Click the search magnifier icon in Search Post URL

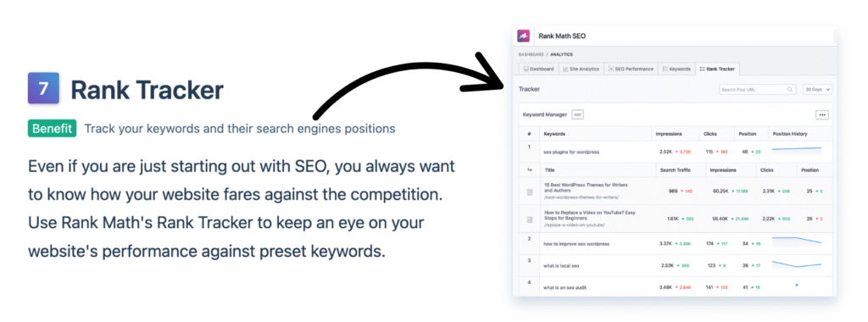pyautogui.click(x=789, y=89)
